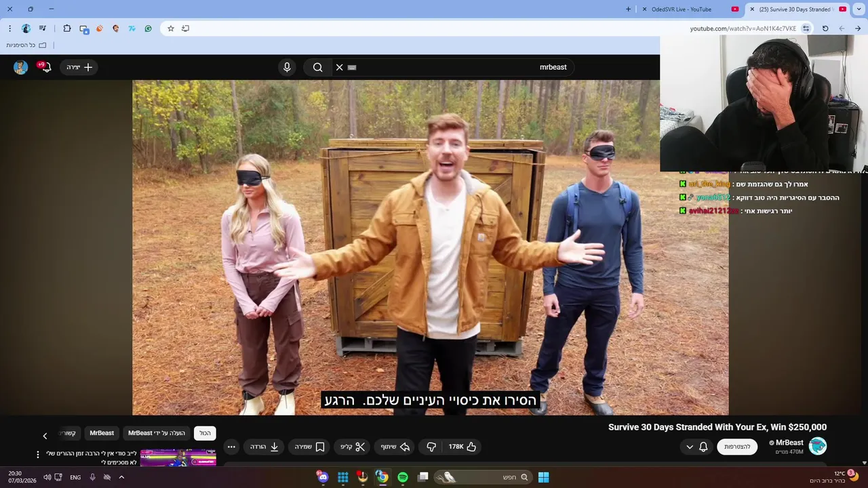
Task: Open Chrome's three-dot menu
Action: point(9,28)
